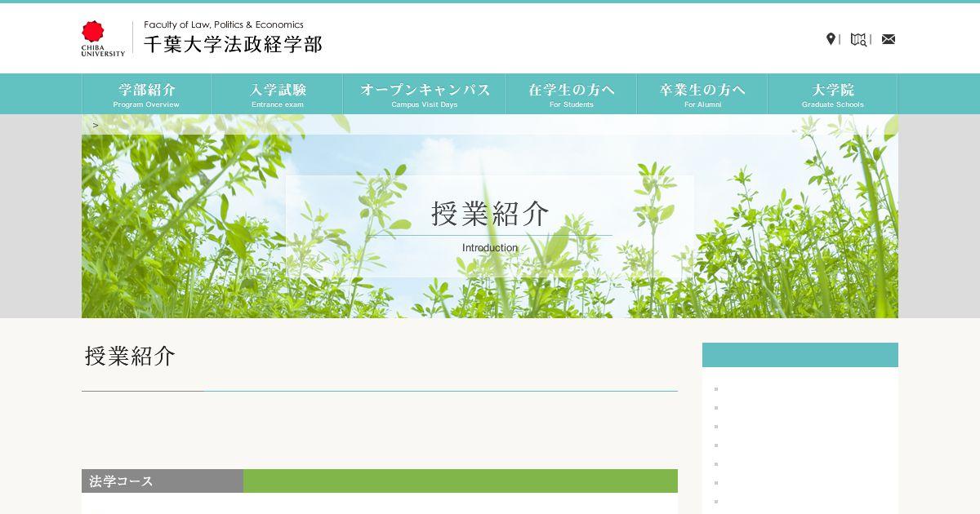Viewport: 980px width, 514px height.
Task: Open 大学院 Graduate Schools menu
Action: (833, 94)
